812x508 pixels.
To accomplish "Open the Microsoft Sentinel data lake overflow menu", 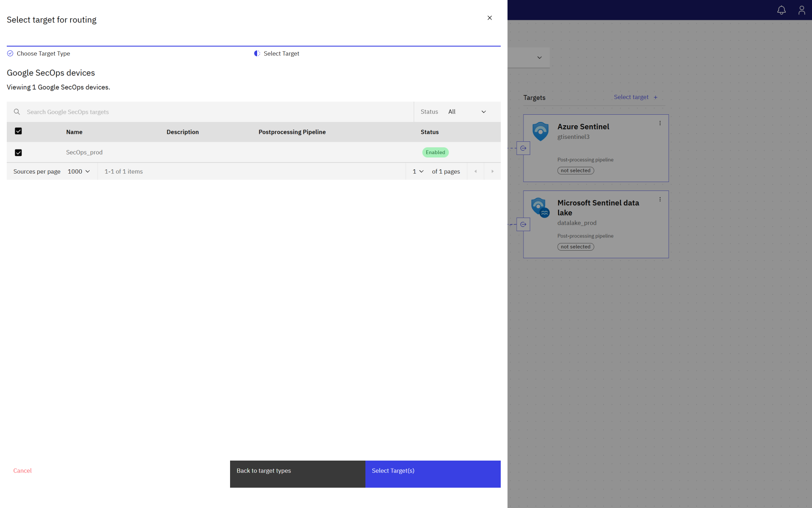I will tap(660, 199).
